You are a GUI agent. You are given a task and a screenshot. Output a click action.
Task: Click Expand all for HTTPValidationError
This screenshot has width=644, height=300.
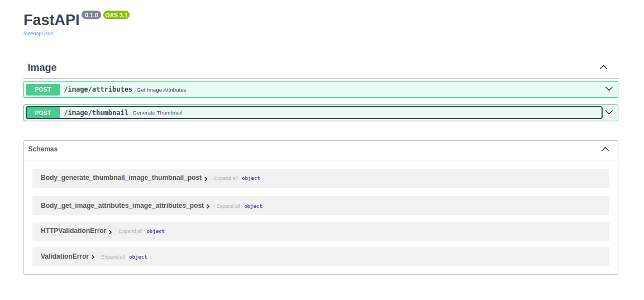point(131,231)
